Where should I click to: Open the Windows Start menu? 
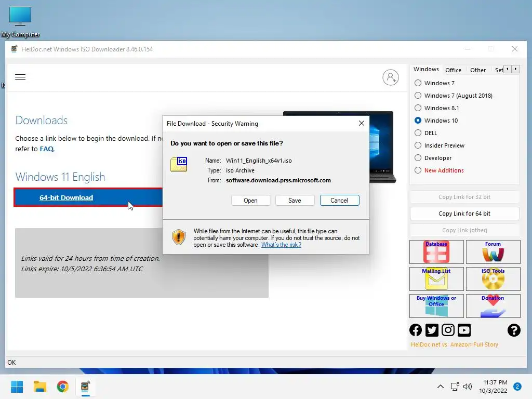point(17,387)
